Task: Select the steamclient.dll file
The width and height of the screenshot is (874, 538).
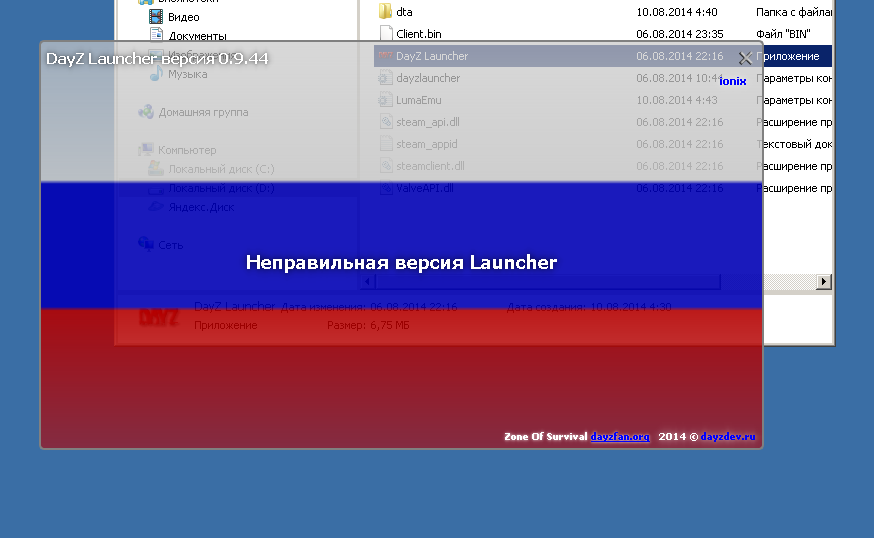Action: tap(430, 166)
